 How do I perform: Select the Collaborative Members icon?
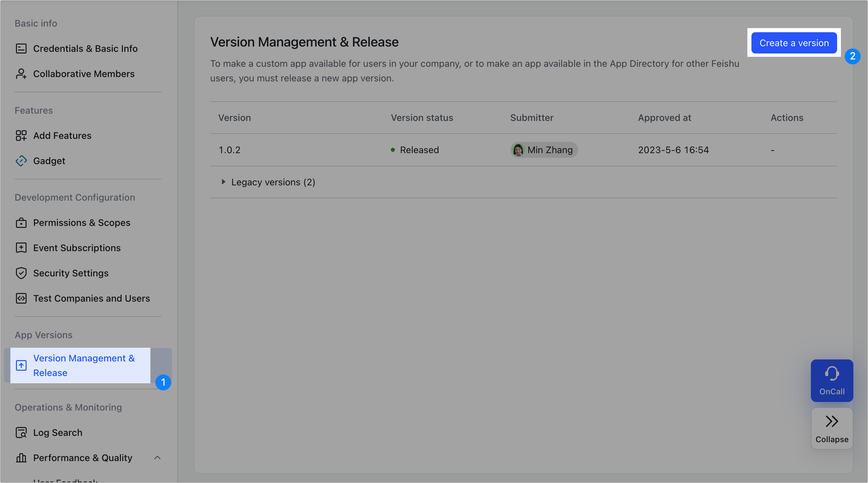pos(21,74)
